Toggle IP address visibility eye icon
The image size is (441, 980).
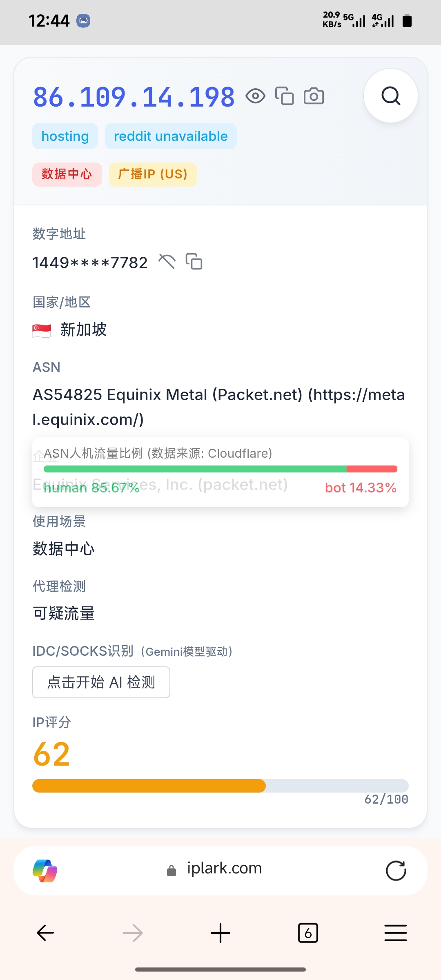[x=256, y=96]
